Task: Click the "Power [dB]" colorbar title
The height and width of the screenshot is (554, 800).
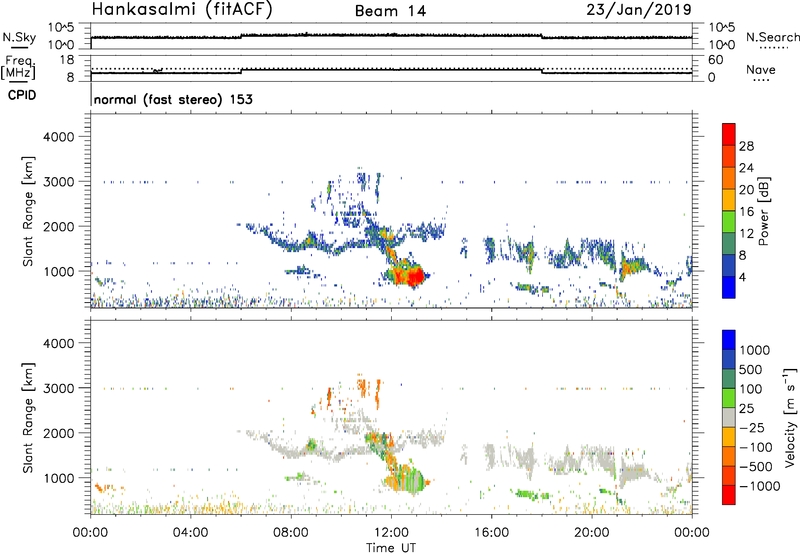Action: point(763,211)
